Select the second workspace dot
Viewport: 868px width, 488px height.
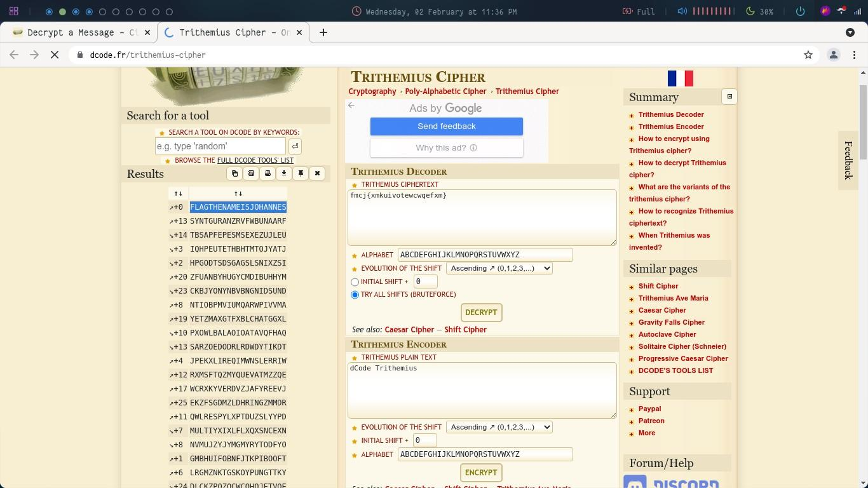62,11
